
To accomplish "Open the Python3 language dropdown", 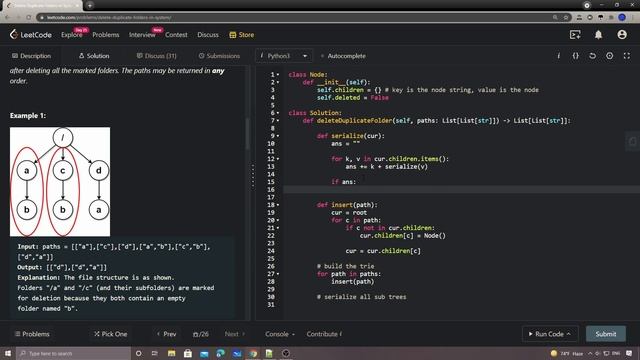I will (284, 56).
